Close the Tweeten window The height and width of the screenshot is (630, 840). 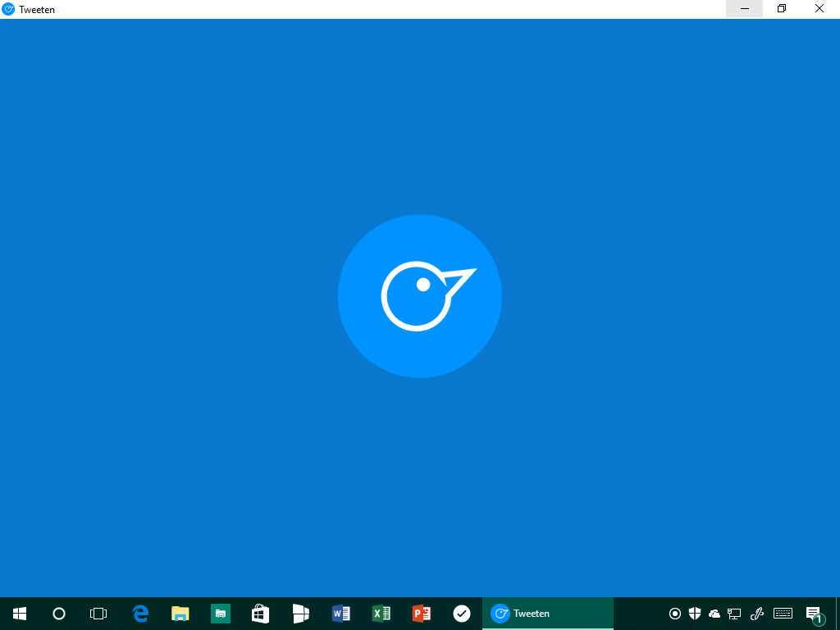tap(819, 8)
